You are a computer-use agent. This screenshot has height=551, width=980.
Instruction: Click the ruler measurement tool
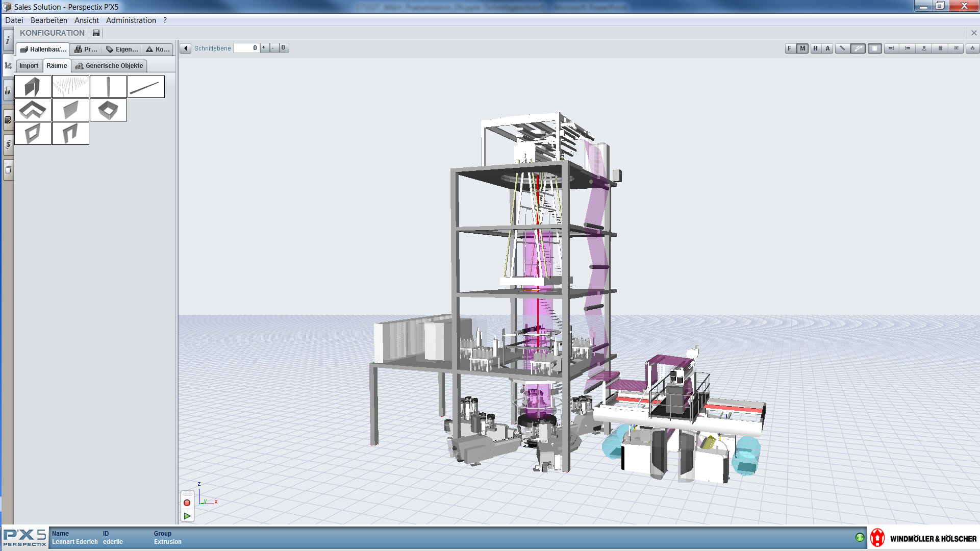click(x=842, y=48)
